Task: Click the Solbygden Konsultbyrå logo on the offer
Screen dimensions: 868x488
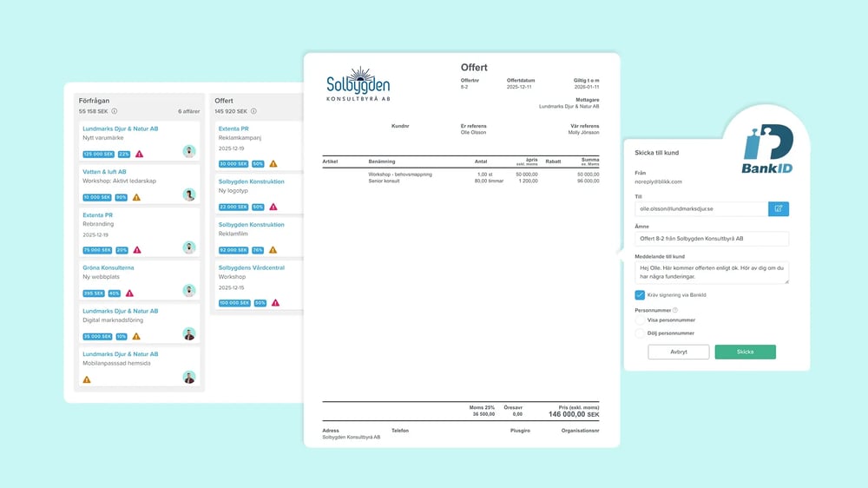Action: click(358, 84)
